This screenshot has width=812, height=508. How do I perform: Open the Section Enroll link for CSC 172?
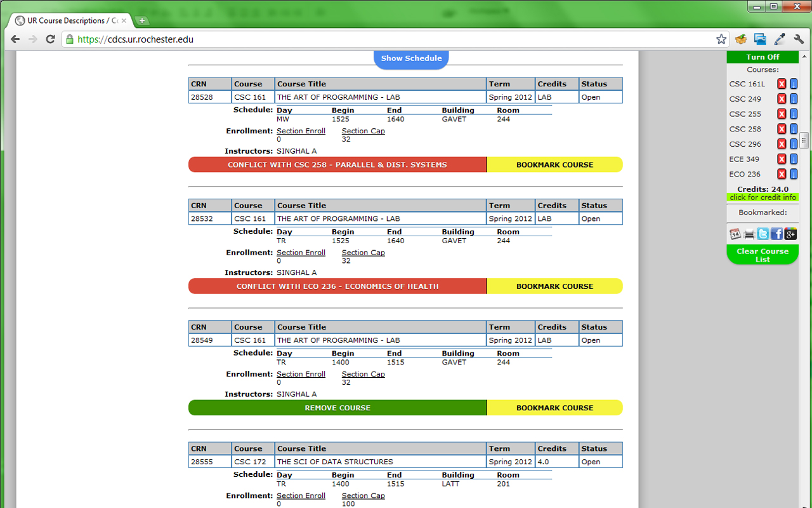301,495
